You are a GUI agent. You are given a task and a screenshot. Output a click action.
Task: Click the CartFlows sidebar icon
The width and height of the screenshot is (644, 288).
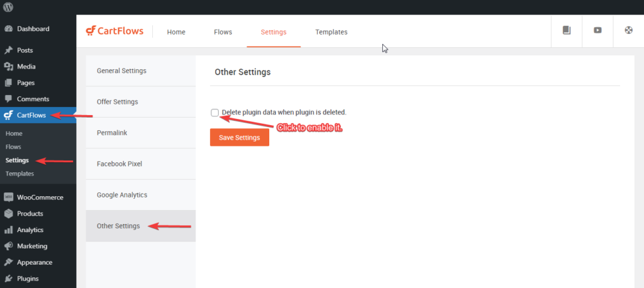coord(8,116)
